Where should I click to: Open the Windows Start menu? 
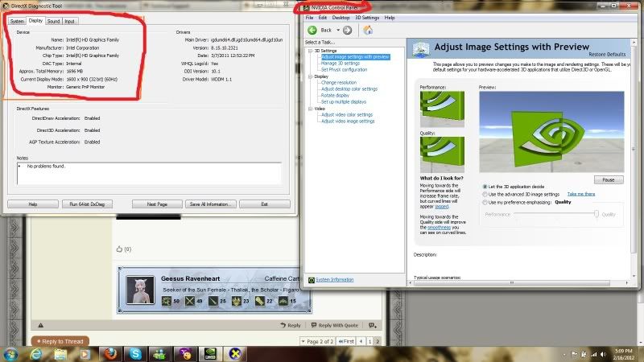pos(10,354)
